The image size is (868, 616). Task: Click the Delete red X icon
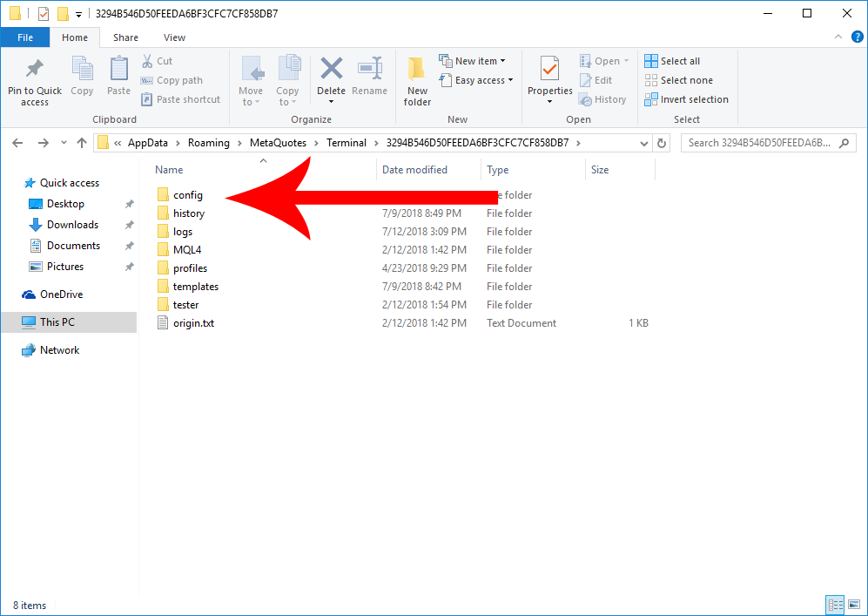pyautogui.click(x=331, y=69)
